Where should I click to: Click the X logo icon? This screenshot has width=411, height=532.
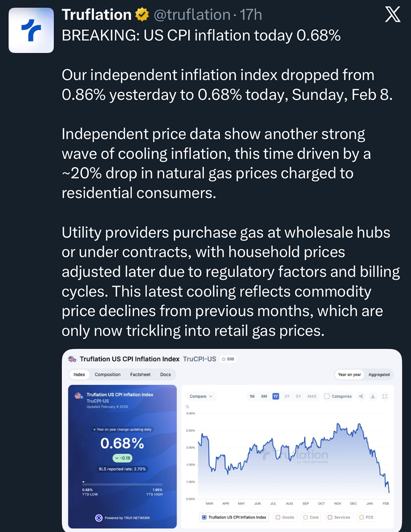[x=392, y=15]
